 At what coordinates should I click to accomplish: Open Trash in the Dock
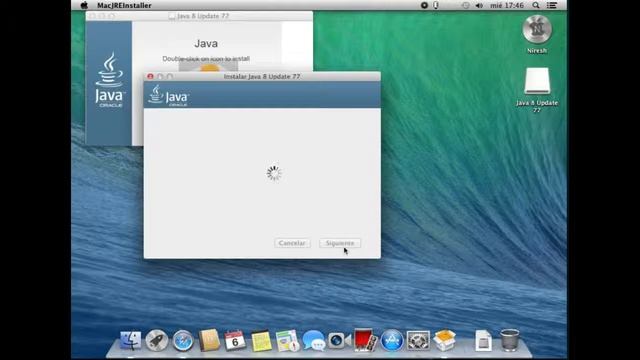coord(510,340)
